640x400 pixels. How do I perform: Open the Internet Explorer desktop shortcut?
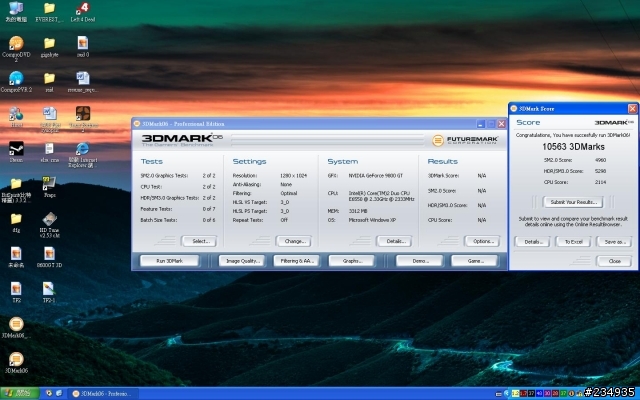tap(83, 155)
